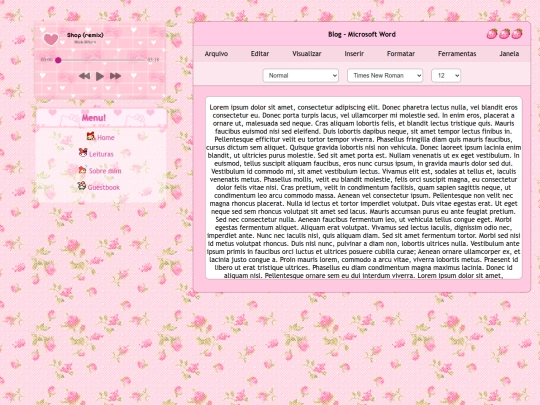This screenshot has height=405, width=540.
Task: Open the Inserir menu
Action: click(x=354, y=54)
